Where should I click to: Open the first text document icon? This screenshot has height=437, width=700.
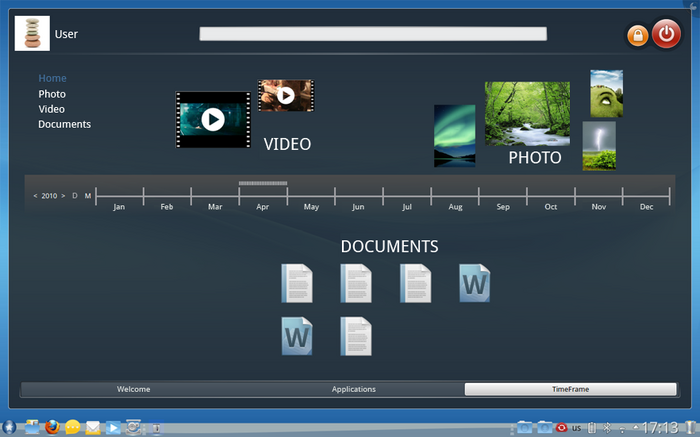[x=297, y=283]
